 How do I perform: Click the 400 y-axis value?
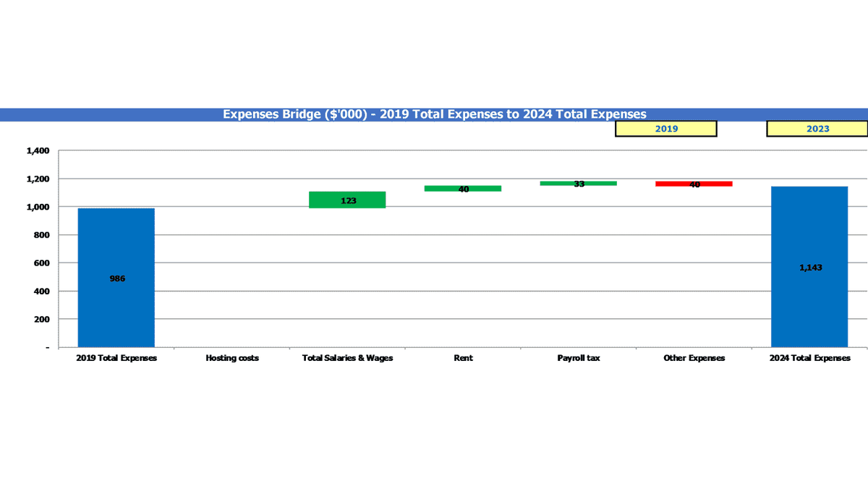tap(41, 292)
